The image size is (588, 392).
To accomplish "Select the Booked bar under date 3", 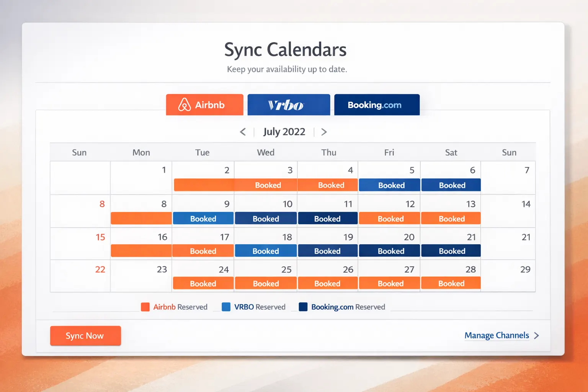I will point(266,185).
